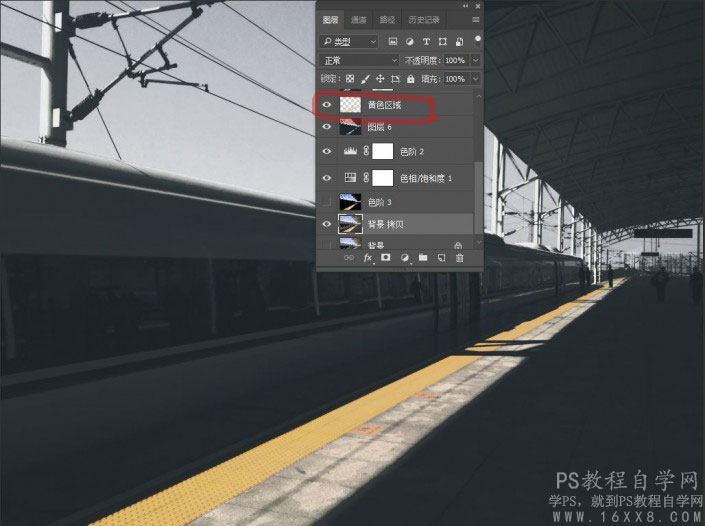Filter layers by smart object icon
705x526 pixels.
(x=459, y=42)
